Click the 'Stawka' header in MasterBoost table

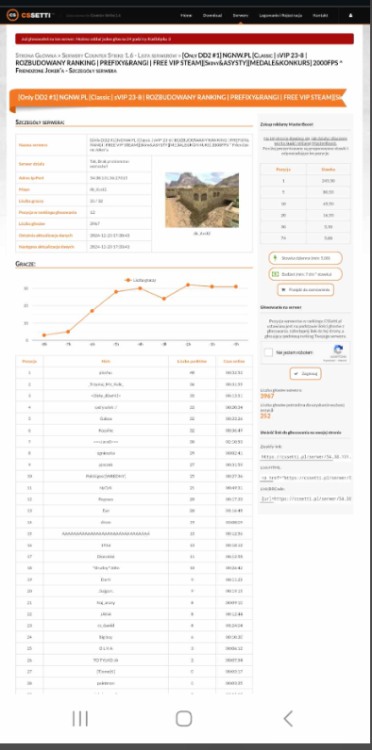328,169
